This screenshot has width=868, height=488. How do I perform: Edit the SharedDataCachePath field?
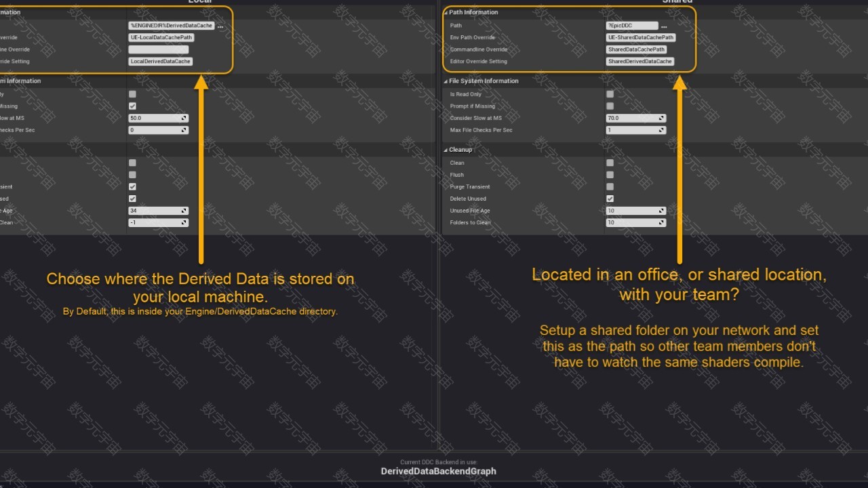(637, 49)
